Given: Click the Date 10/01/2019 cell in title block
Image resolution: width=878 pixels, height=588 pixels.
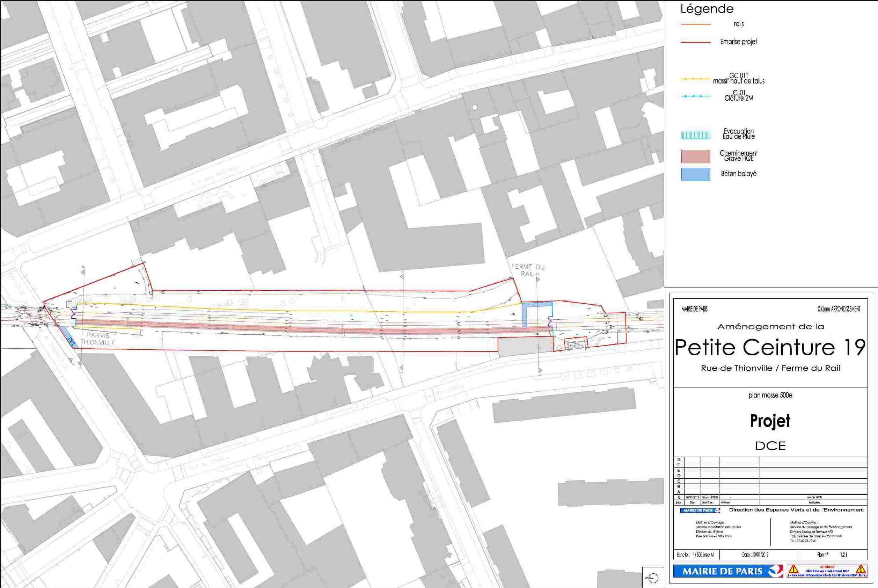Looking at the screenshot, I should click(755, 554).
